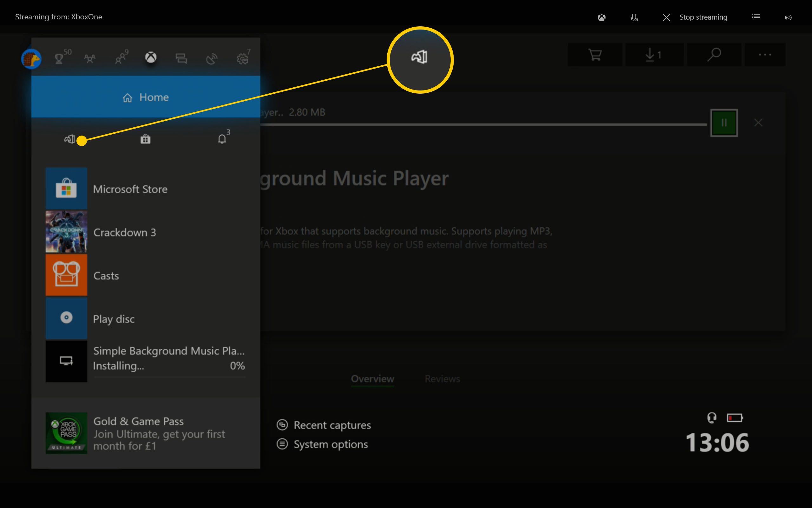Open the Multiplayer parties icon
This screenshot has height=508, width=812.
(x=89, y=59)
